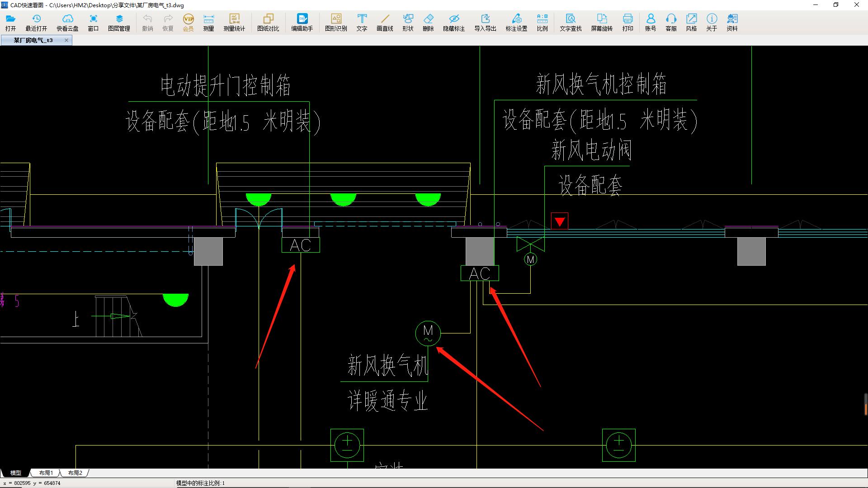Switch to the 布局1 layout tab
Viewport: 868px width, 488px height.
point(46,473)
